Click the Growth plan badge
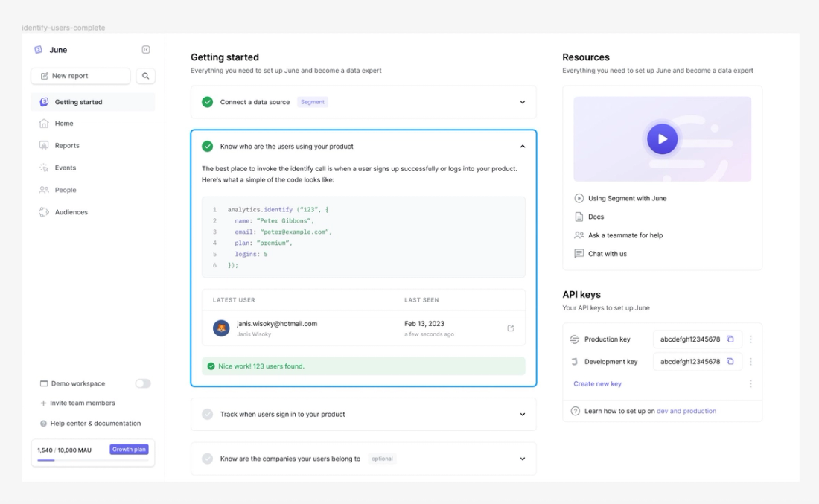 (x=129, y=449)
